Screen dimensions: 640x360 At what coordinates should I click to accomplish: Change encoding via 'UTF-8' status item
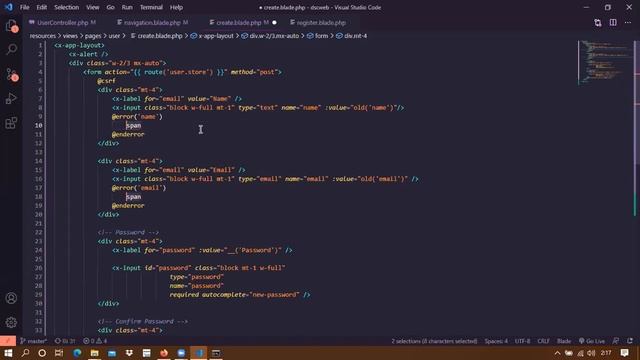point(522,341)
